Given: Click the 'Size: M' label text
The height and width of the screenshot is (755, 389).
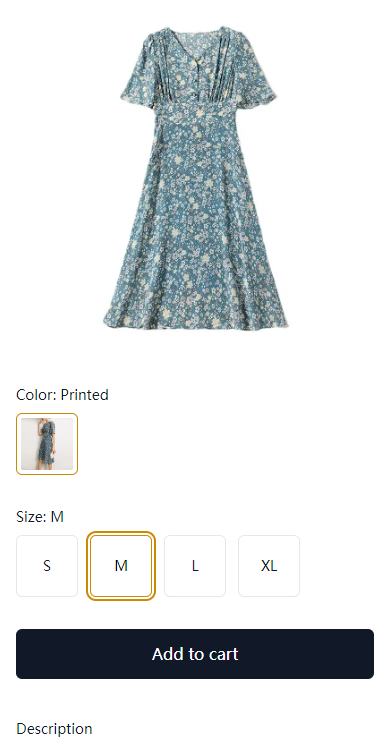Looking at the screenshot, I should click(x=39, y=517).
